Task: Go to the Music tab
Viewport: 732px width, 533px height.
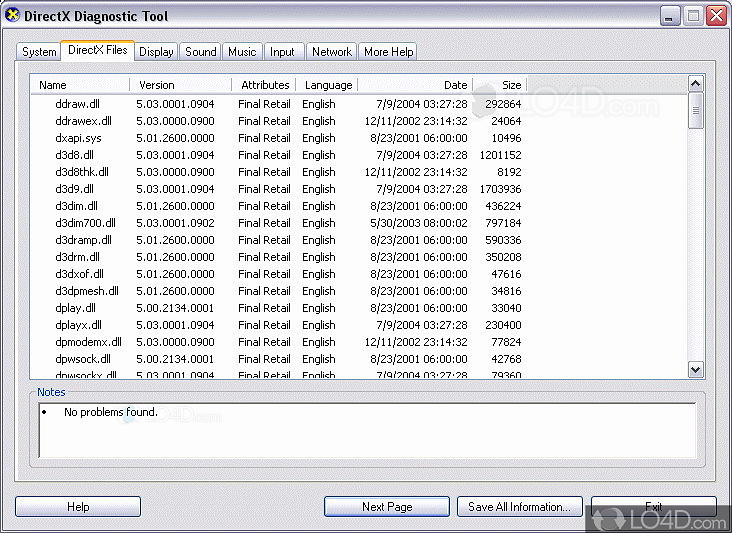Action: [242, 52]
